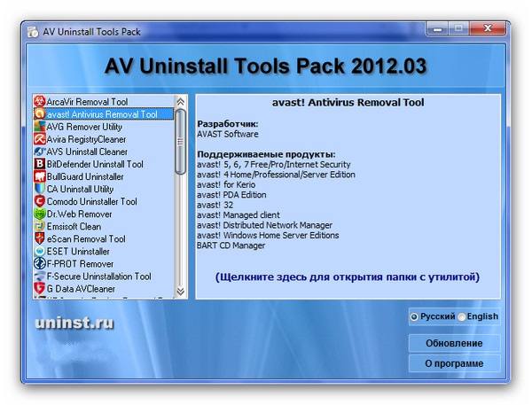Click the ESET Uninstaller icon
Screen dimensions: 532x405
pyautogui.click(x=39, y=251)
